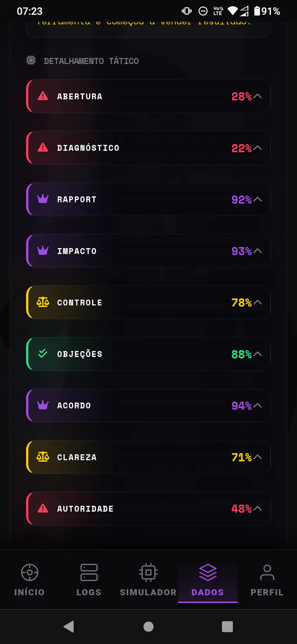
Task: Tap the warning triangle icon beside Autoridade
Action: coord(43,508)
